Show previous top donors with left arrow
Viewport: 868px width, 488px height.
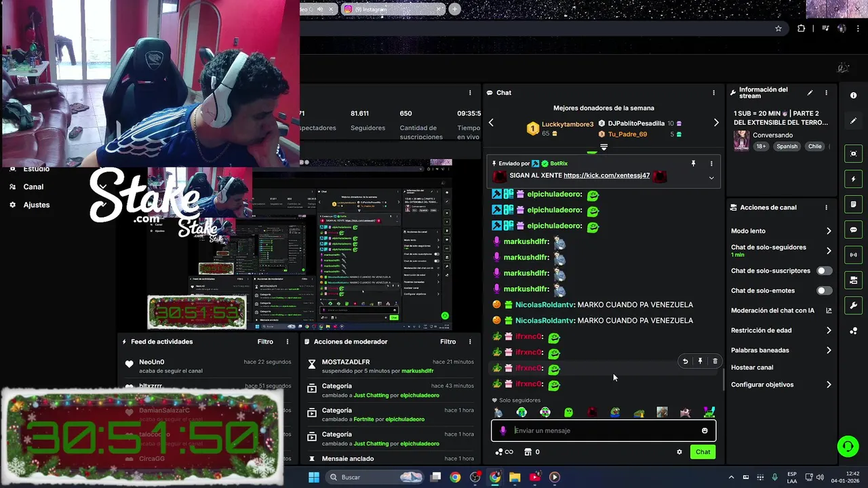pos(491,123)
